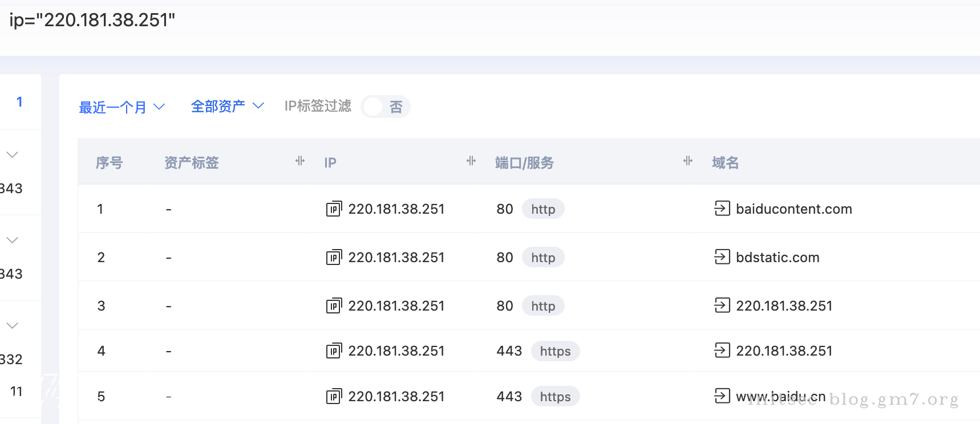Click the column resize handle after 资产标签

pos(300,161)
